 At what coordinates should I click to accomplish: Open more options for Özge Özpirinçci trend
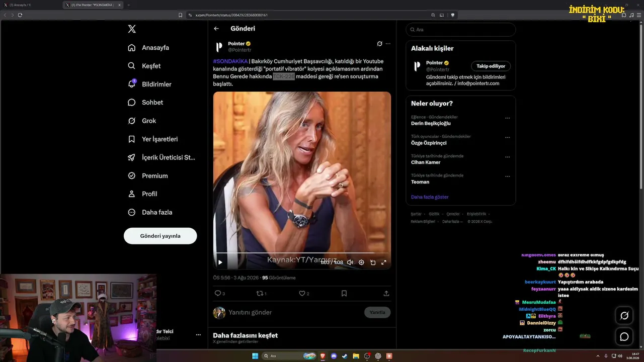click(x=507, y=137)
